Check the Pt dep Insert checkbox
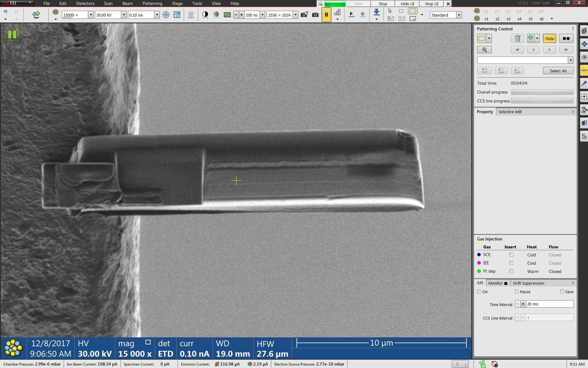 click(511, 271)
